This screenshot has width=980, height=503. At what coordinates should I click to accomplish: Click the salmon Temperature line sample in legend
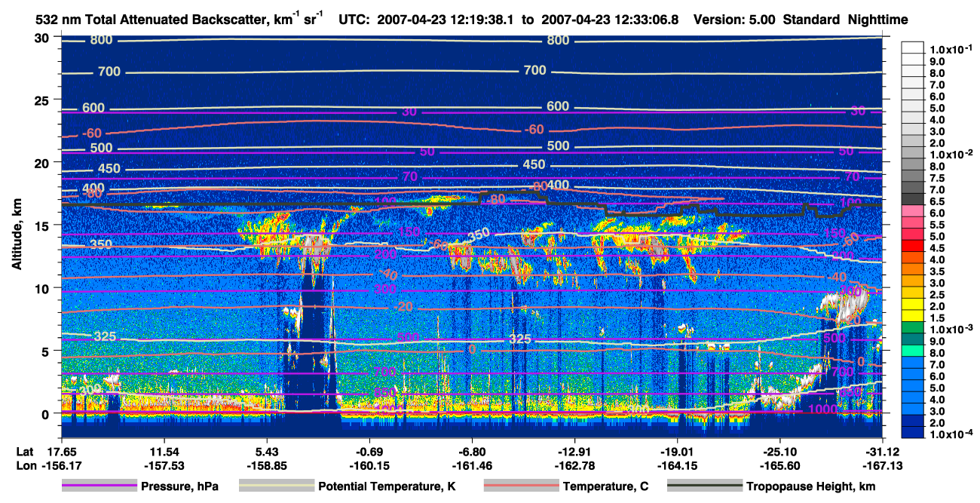521,486
